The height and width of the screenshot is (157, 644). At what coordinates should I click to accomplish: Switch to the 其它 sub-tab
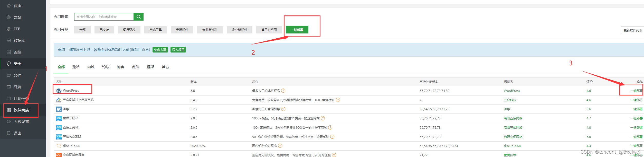pos(165,67)
